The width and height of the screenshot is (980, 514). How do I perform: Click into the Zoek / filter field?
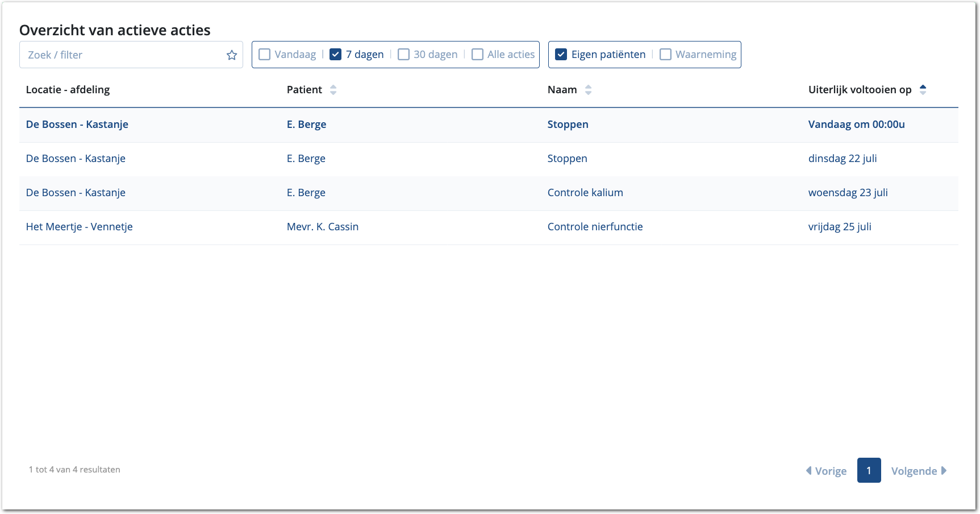tap(122, 55)
